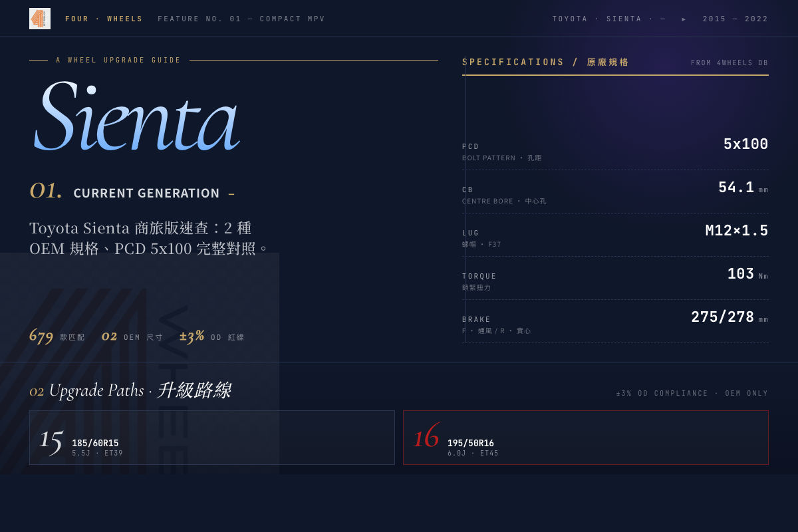The image size is (798, 532).
Task: Click the 5.5J · ET39 wheel spec
Action: tap(97, 453)
